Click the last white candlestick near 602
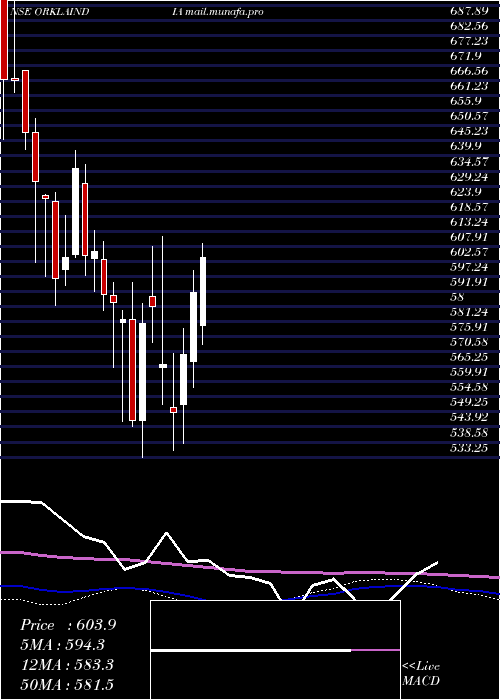This screenshot has width=500, height=700. click(203, 292)
